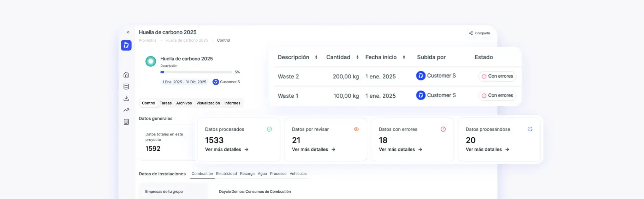Select the Vehículos installations tab

(298, 174)
